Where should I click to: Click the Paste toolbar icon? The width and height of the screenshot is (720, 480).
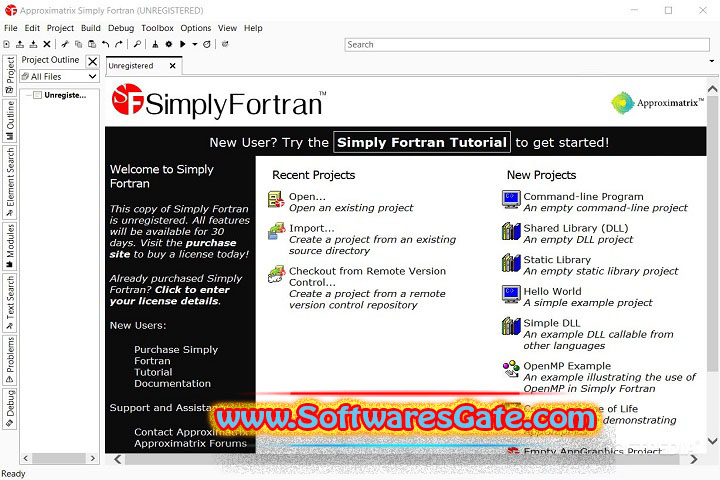[92, 44]
